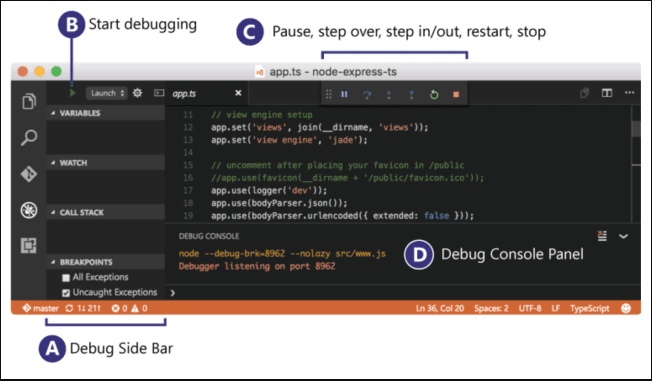Clear the debug console
Image resolution: width=652 pixels, height=381 pixels.
tap(602, 236)
